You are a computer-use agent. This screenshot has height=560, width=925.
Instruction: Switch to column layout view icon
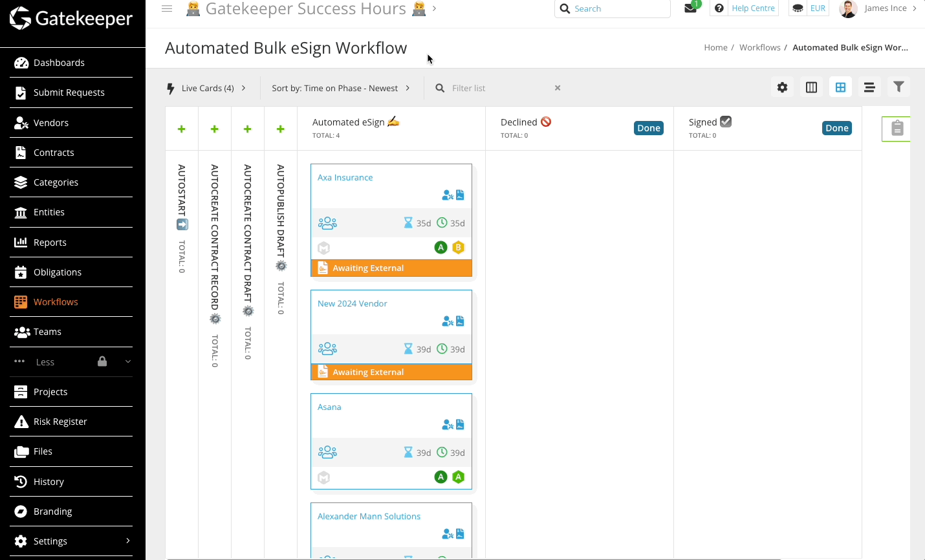click(811, 86)
